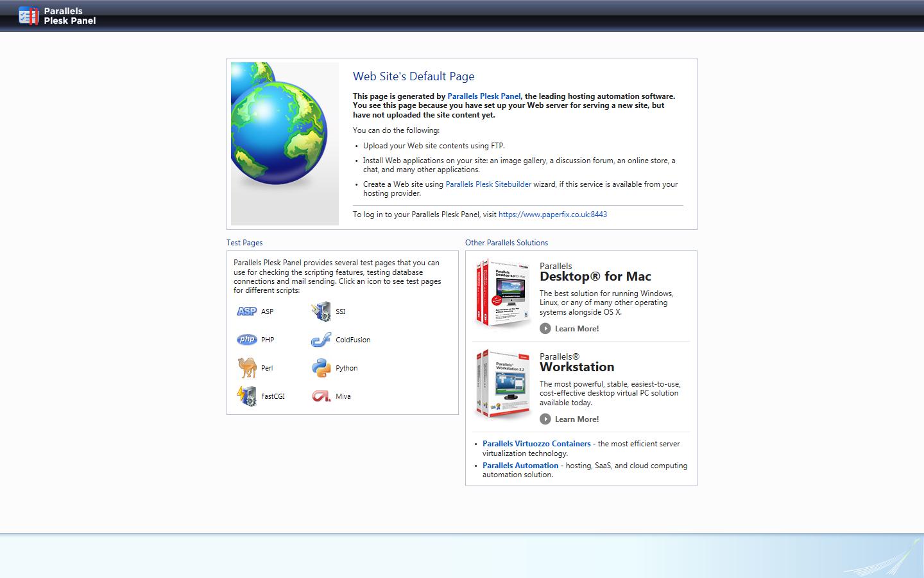Screen dimensions: 924x578
Task: Click Learn More under Parallels Workstation
Action: click(576, 419)
